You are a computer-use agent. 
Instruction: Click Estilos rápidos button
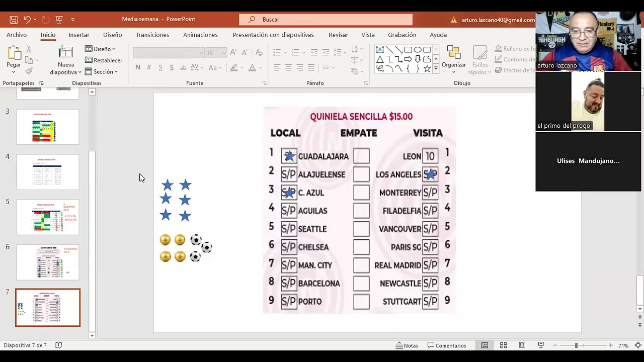pos(479,59)
